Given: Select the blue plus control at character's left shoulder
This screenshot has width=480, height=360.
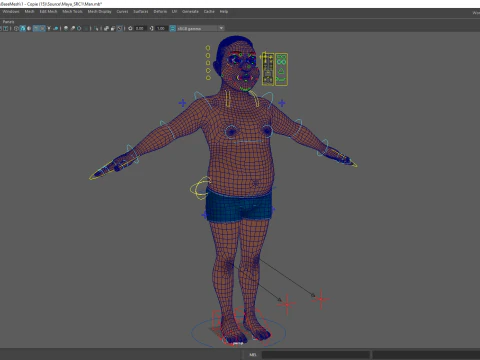Looking at the screenshot, I should 282,103.
